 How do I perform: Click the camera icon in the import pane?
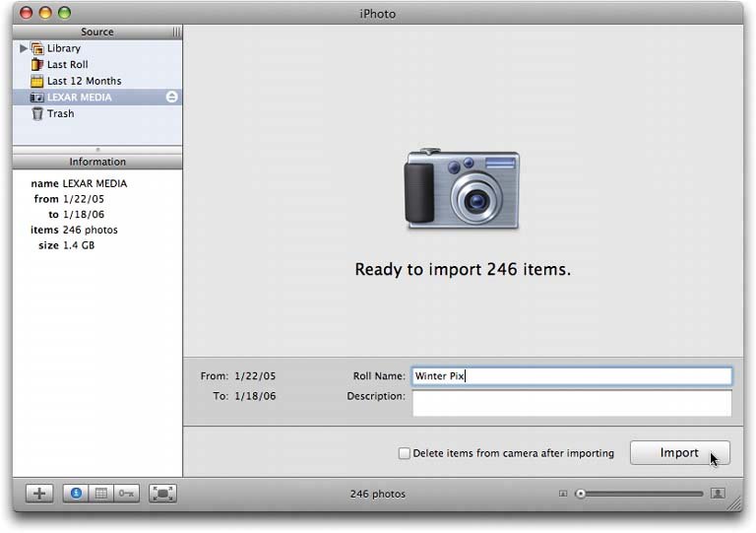click(x=462, y=189)
